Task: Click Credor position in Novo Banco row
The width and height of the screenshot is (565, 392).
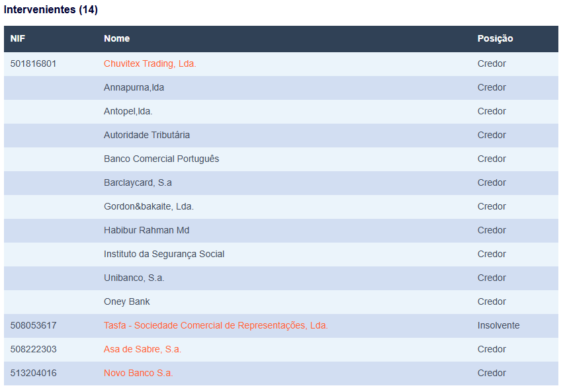Action: (x=492, y=373)
